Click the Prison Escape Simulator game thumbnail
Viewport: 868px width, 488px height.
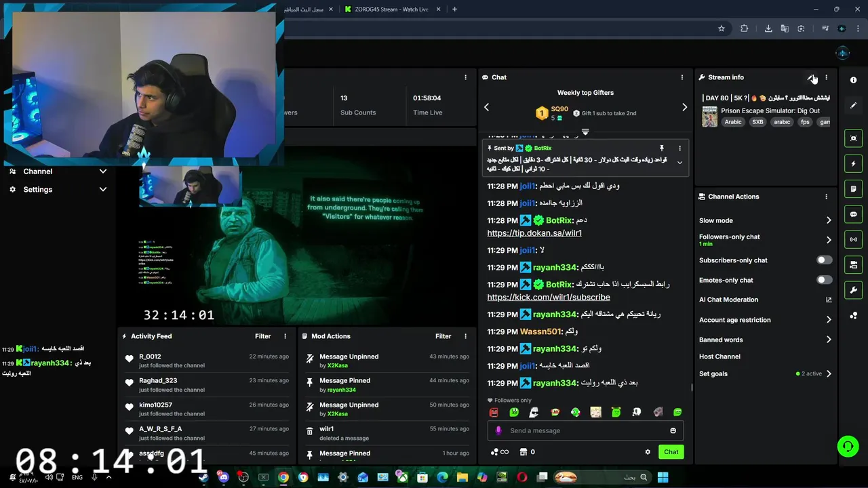click(x=709, y=117)
